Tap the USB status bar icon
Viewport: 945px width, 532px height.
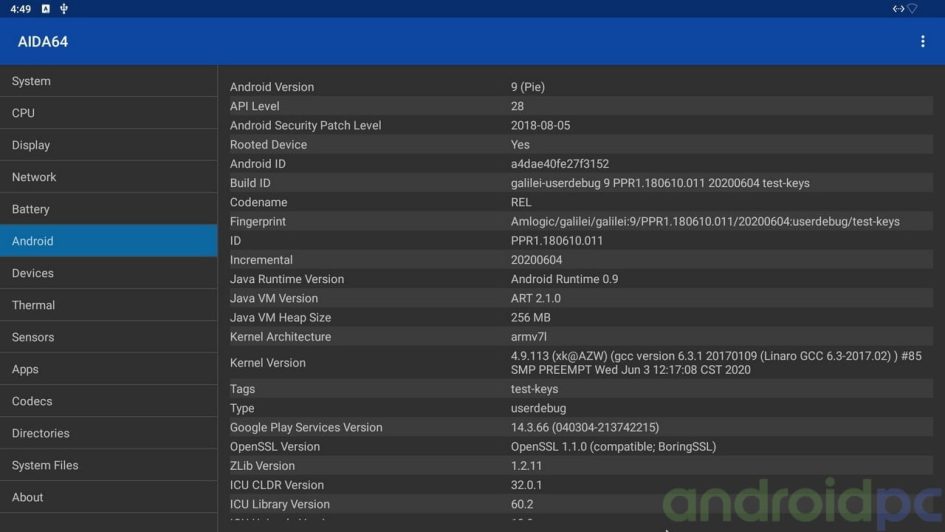click(64, 8)
